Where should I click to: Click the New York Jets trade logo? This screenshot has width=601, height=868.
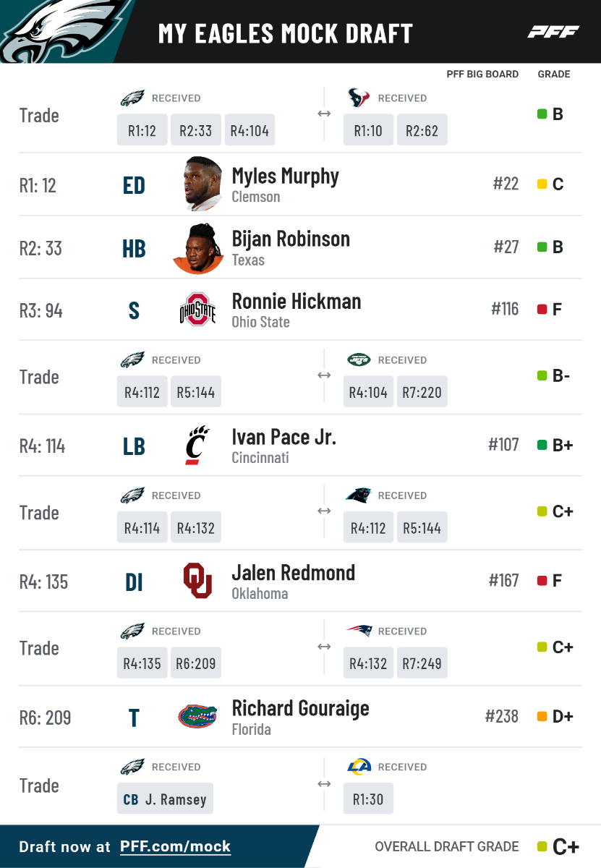(x=359, y=359)
